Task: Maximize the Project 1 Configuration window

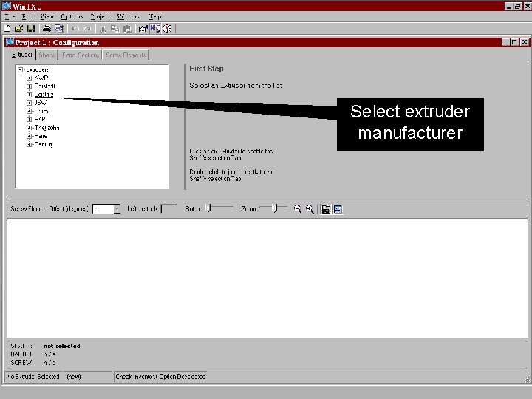Action: [515, 42]
